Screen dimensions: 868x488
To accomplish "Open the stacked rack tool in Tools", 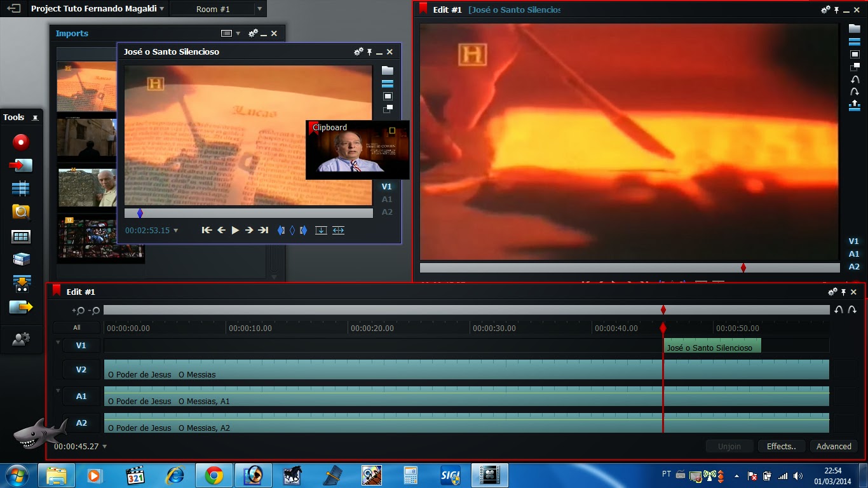I will [21, 259].
